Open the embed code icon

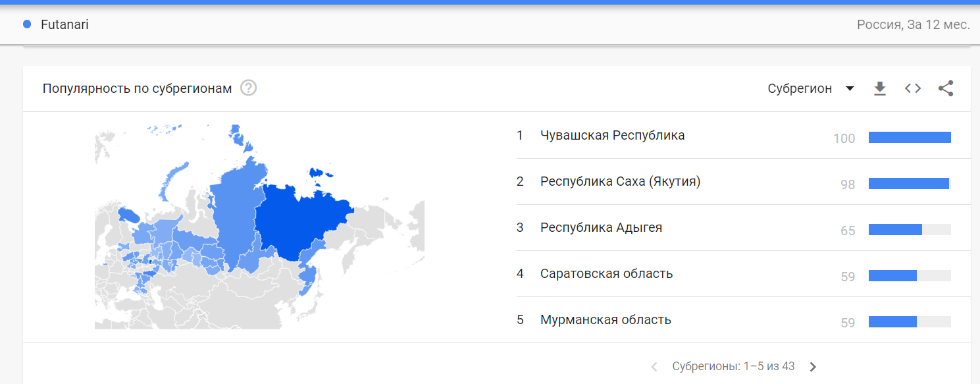point(913,88)
